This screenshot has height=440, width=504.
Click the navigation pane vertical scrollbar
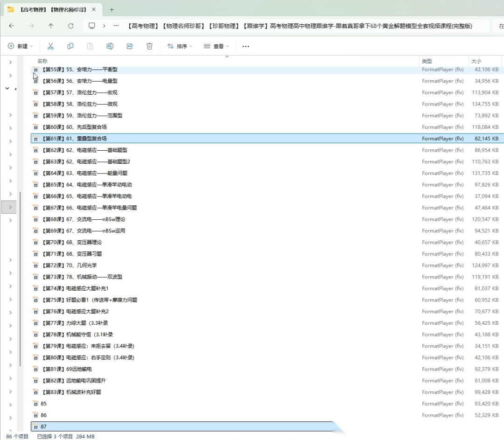click(x=20, y=280)
